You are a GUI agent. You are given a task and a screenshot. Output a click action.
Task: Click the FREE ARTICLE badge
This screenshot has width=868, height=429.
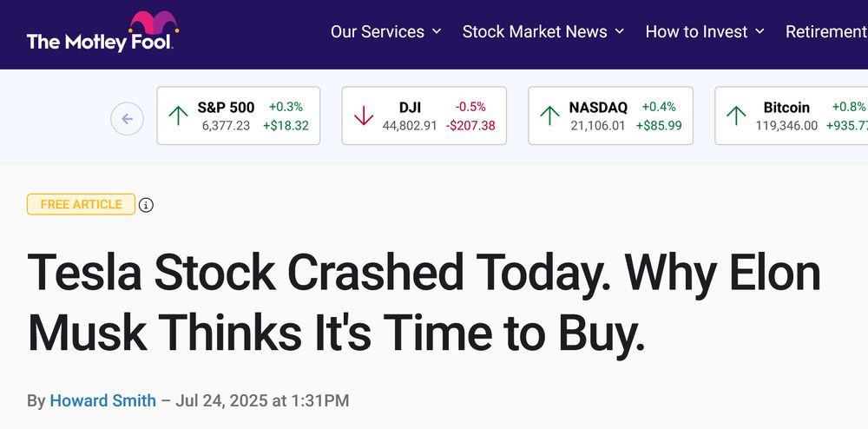pyautogui.click(x=81, y=204)
